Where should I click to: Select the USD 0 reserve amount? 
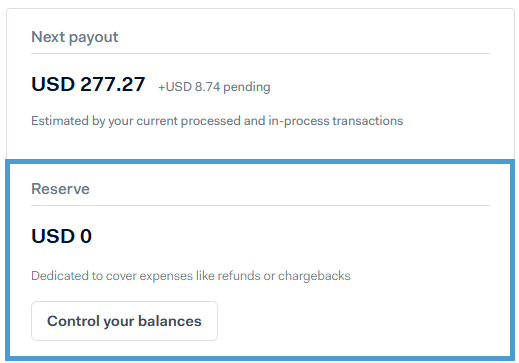(61, 236)
